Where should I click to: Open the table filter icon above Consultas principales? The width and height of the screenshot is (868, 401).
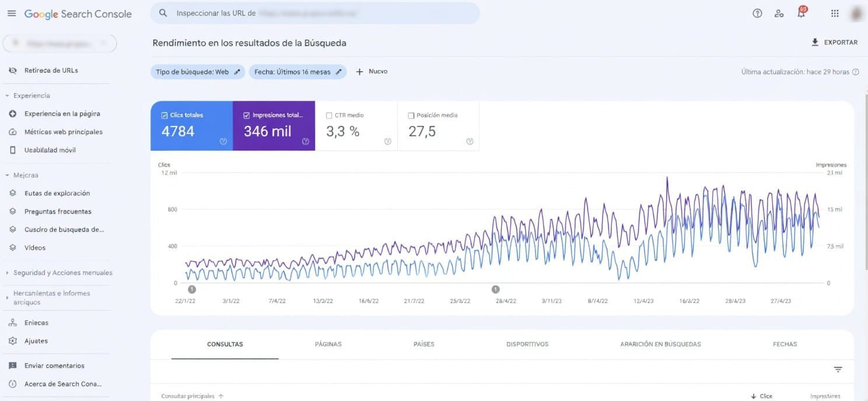(x=838, y=369)
